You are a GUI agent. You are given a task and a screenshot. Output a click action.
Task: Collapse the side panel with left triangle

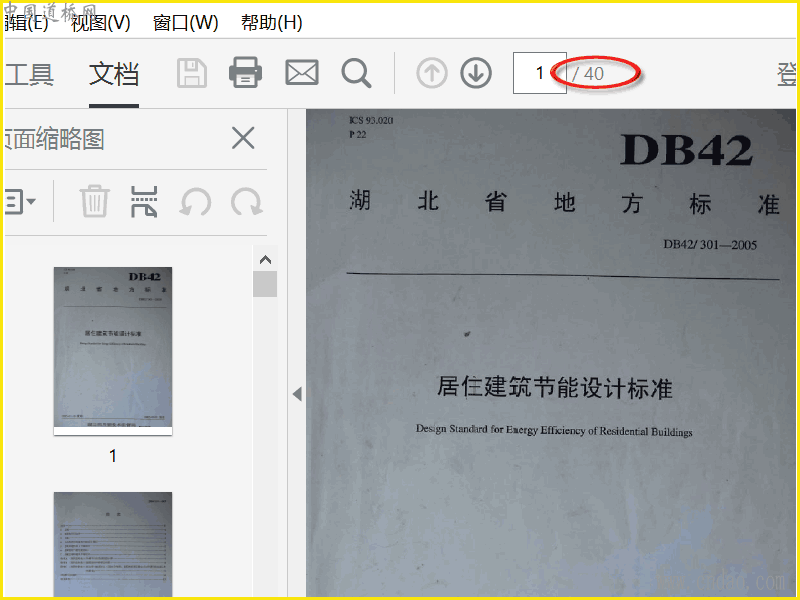tap(297, 394)
